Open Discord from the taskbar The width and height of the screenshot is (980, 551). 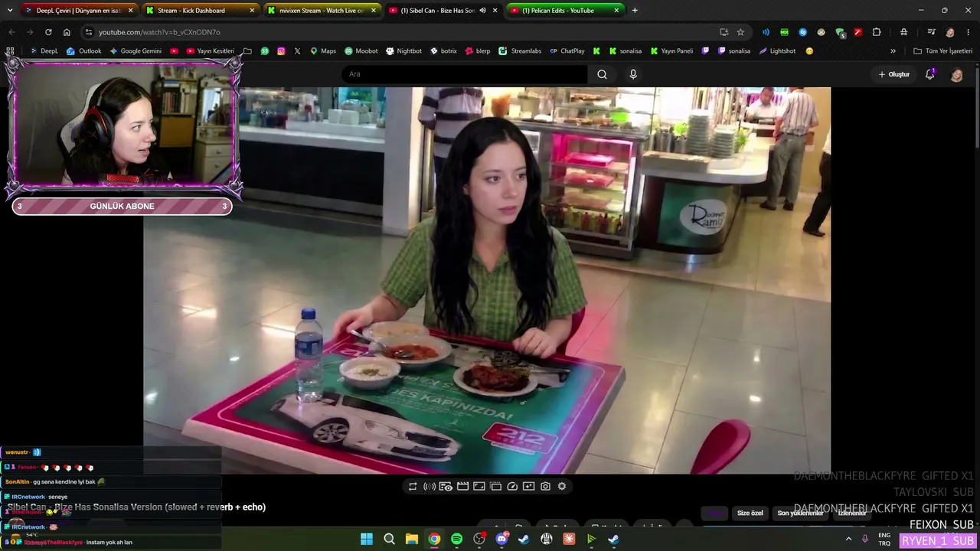[x=501, y=539]
